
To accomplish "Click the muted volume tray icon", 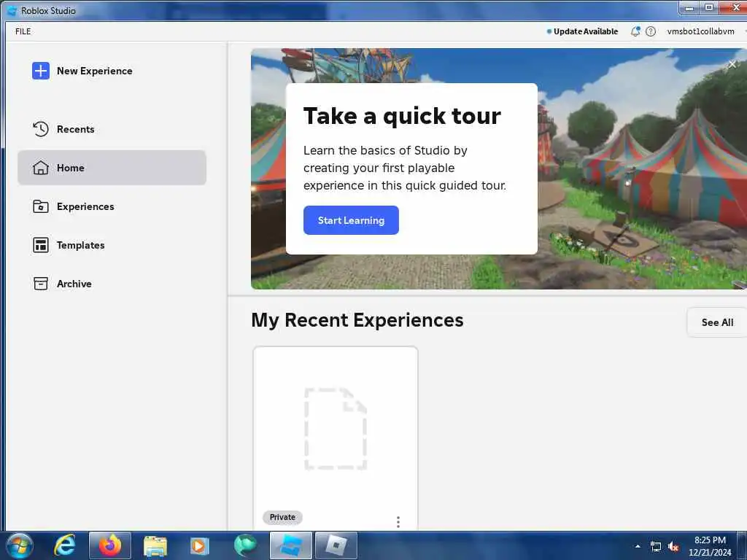I will pyautogui.click(x=673, y=547).
